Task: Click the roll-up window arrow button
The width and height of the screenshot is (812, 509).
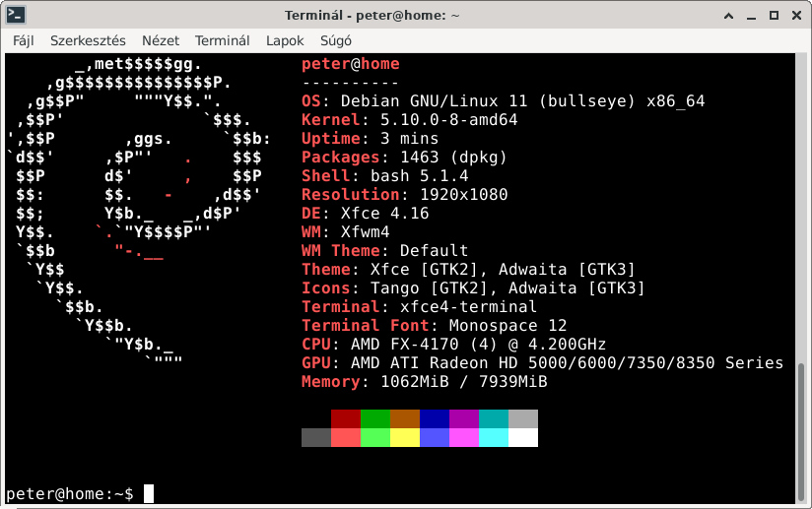Action: tap(728, 16)
